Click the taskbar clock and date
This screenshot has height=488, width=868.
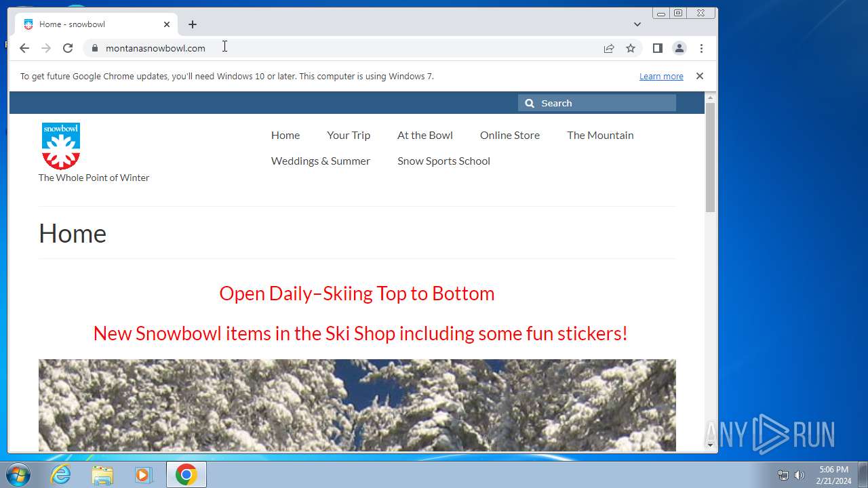tap(833, 475)
